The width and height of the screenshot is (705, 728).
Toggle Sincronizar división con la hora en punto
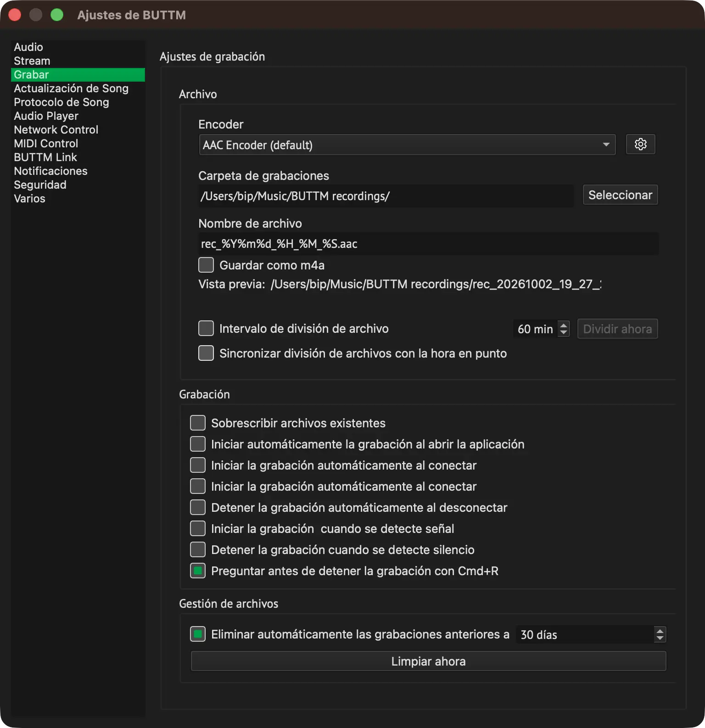pyautogui.click(x=206, y=353)
